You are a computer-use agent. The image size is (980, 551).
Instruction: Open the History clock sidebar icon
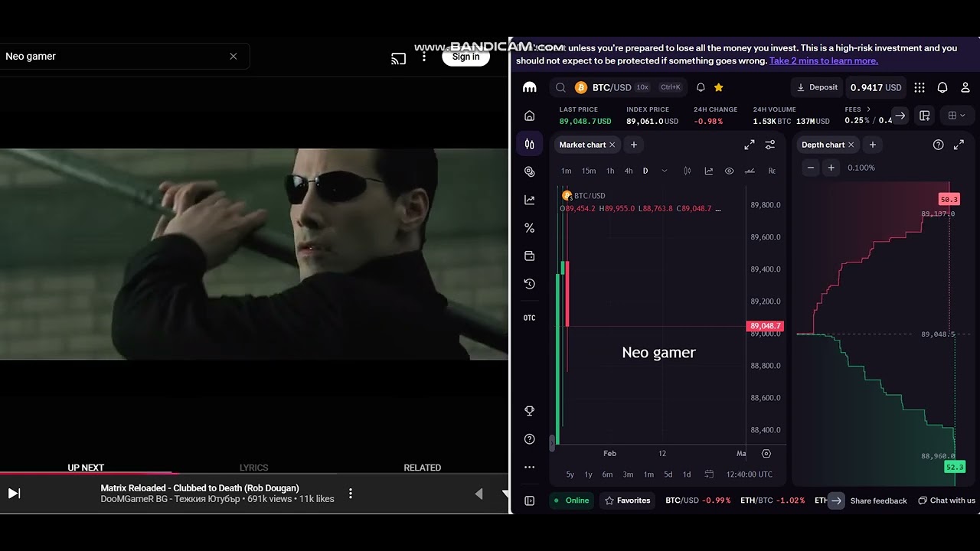(529, 284)
